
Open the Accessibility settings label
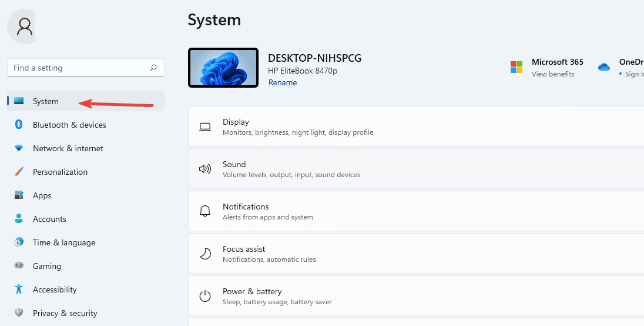pos(55,290)
